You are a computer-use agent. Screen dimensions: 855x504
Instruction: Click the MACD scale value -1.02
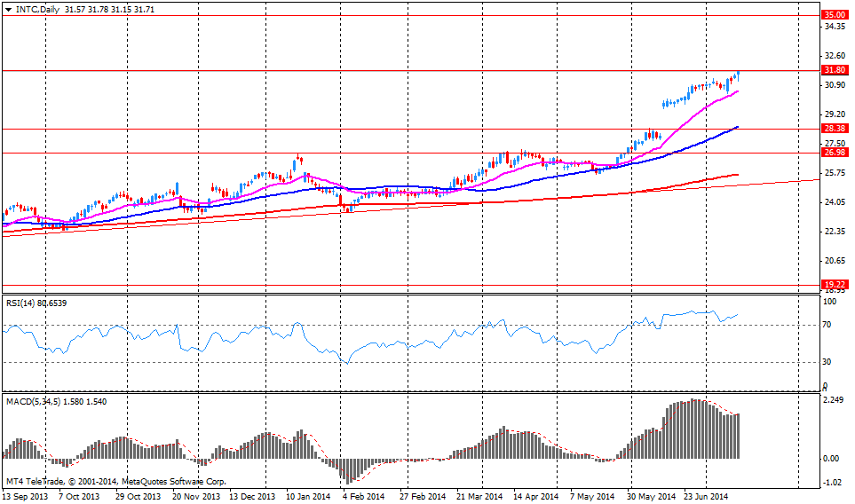pos(833,483)
